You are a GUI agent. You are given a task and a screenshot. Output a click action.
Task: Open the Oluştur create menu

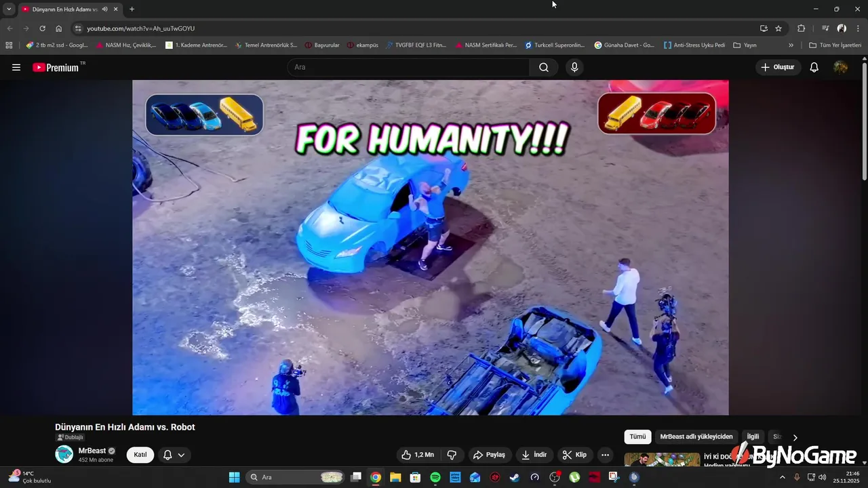778,67
